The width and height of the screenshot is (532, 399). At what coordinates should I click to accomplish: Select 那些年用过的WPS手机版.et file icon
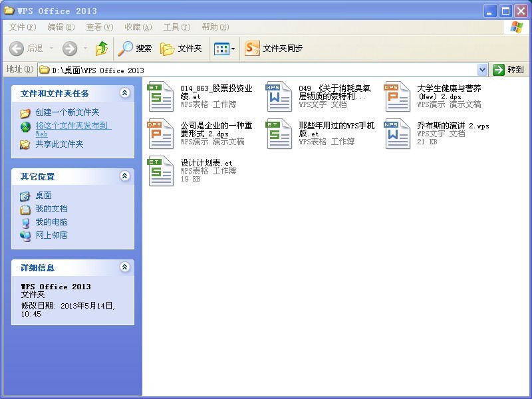pos(279,134)
